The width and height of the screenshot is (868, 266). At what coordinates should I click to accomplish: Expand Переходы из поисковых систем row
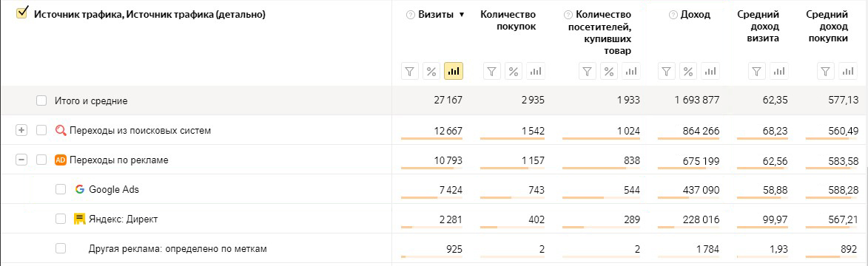pos(21,131)
